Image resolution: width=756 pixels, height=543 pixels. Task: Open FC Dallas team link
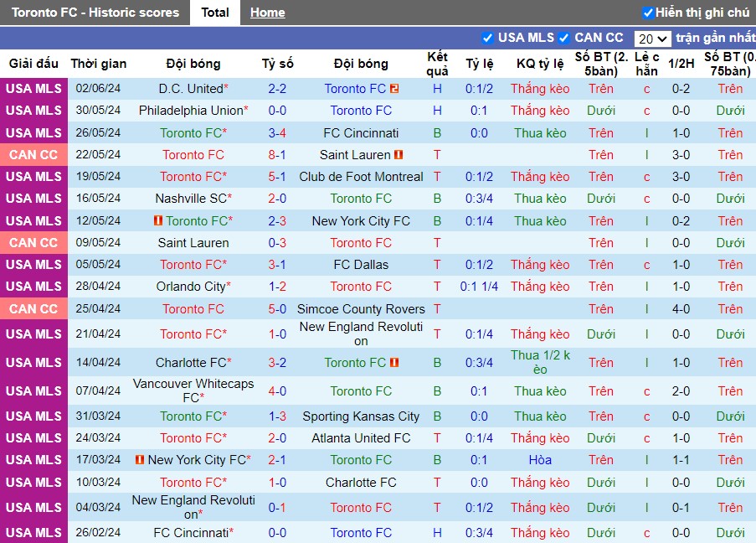pyautogui.click(x=361, y=265)
